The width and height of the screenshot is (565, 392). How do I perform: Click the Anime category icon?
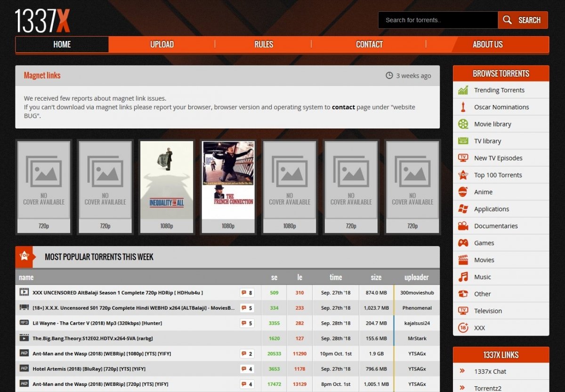click(463, 192)
